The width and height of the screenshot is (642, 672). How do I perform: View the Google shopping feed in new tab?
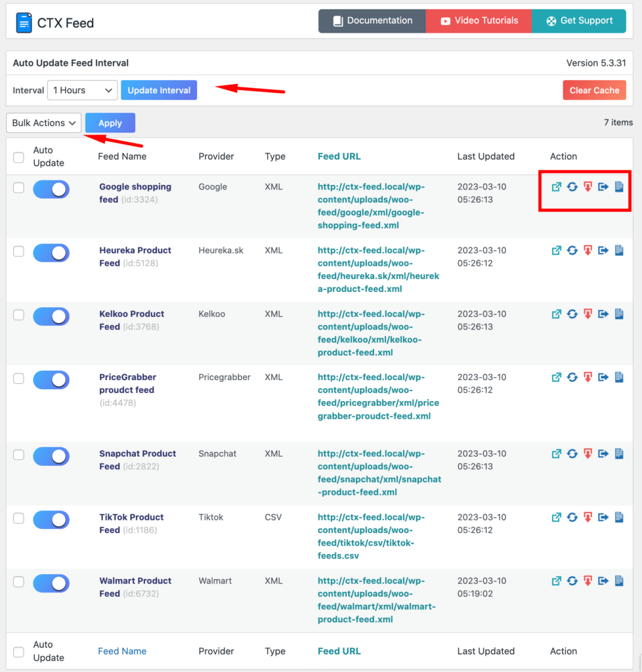tap(556, 187)
